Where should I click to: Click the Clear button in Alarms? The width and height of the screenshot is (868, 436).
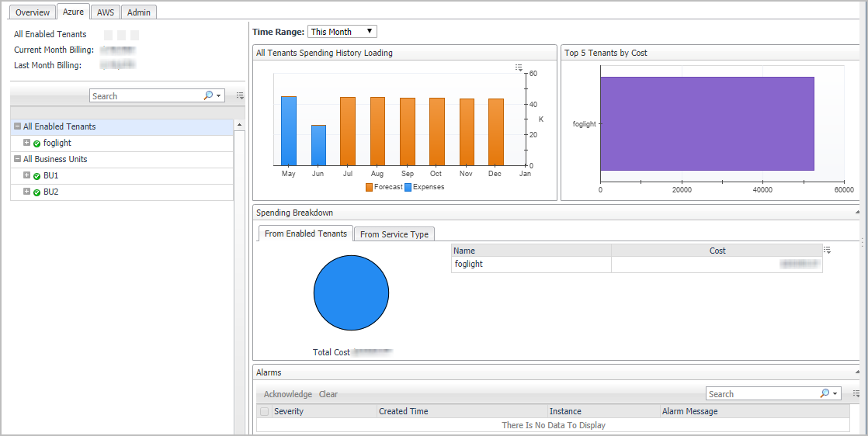(x=328, y=394)
